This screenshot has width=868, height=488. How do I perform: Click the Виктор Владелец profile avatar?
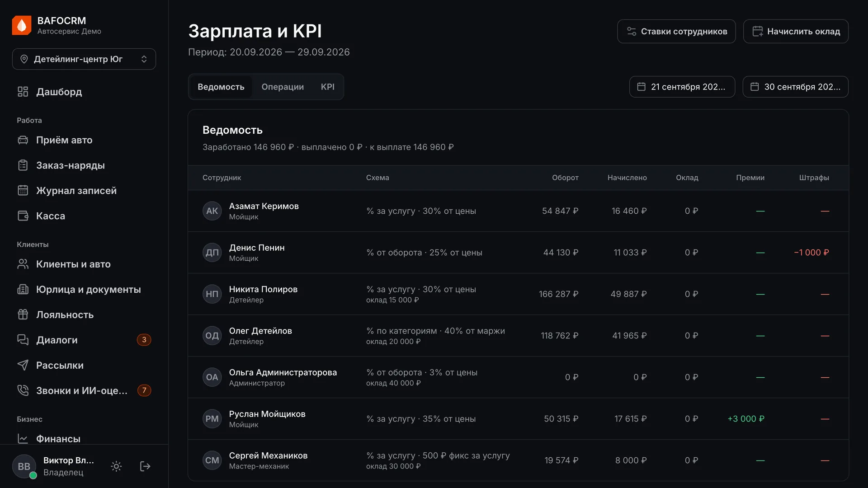pyautogui.click(x=24, y=466)
